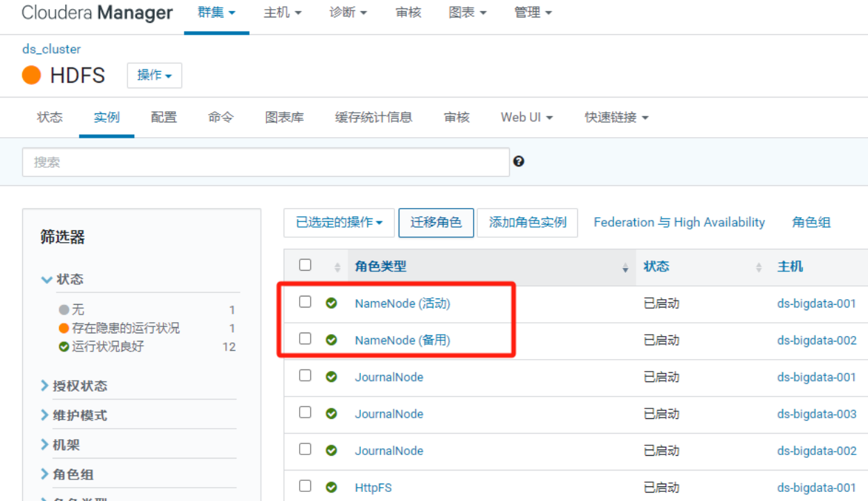868x501 pixels.
Task: Click green health icon of NameNode (备用) row
Action: 332,340
